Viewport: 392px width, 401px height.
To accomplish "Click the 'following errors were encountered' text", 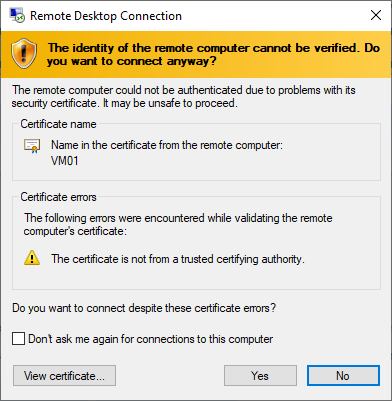I will (x=178, y=224).
